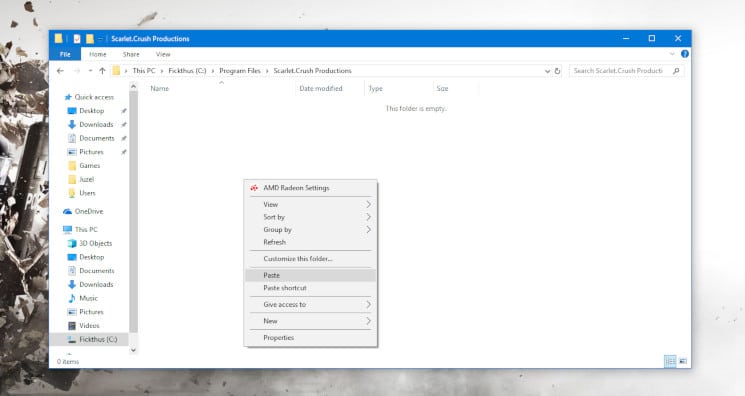Click Fickthus (C:) breadcrumb segment
The image size is (745, 396).
(187, 71)
